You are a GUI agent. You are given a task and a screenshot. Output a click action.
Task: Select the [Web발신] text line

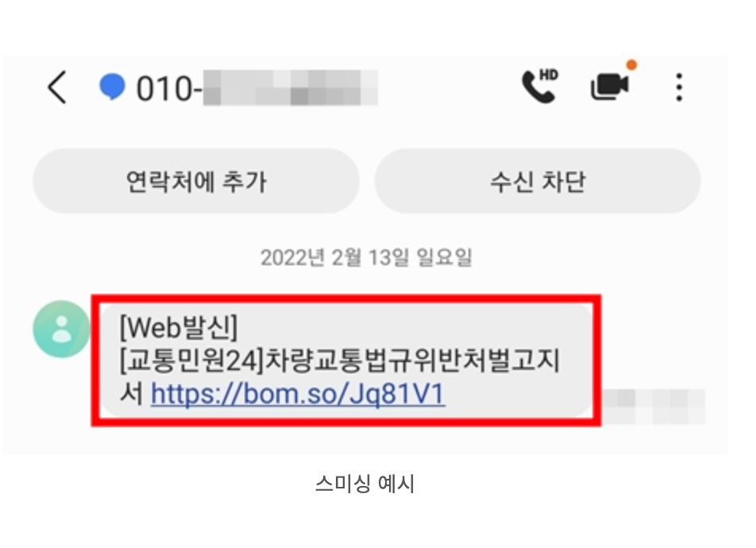click(x=179, y=327)
